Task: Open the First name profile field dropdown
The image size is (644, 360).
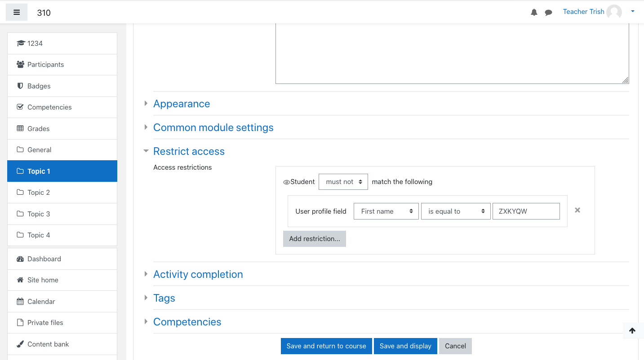Action: click(x=386, y=211)
